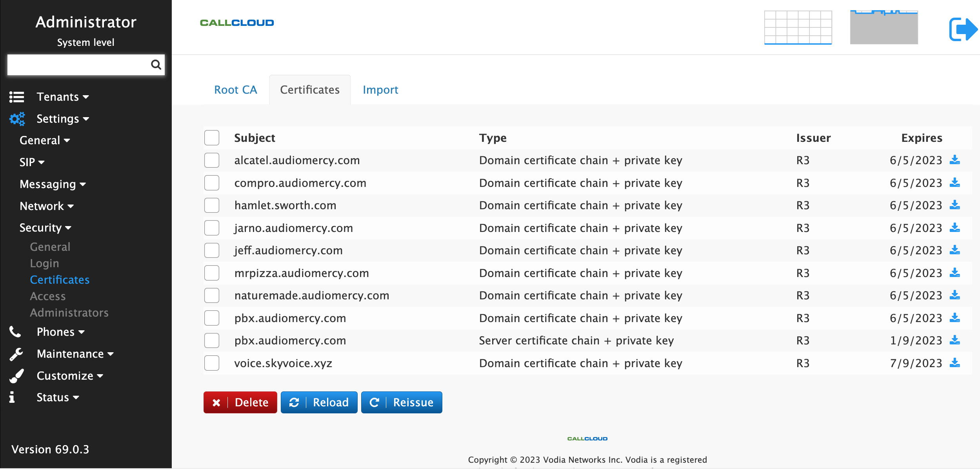Screen dimensions: 980x469
Task: Download the jeff.audiomercy.com certificate
Action: (955, 250)
